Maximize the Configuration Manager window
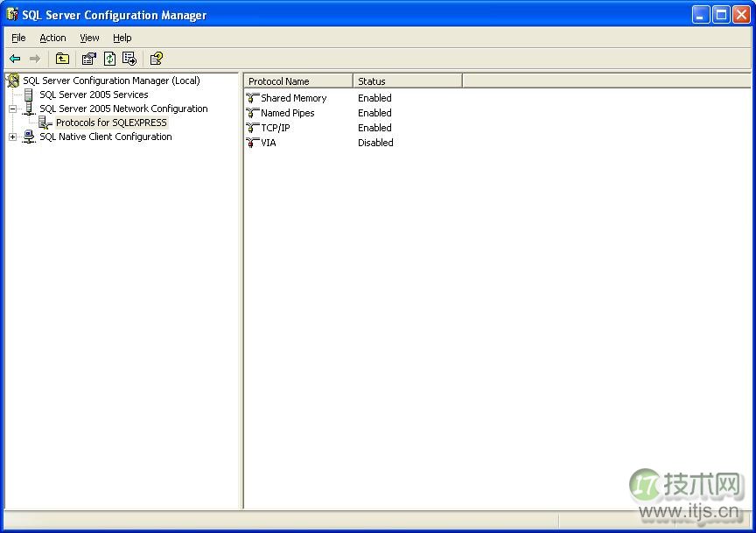Image resolution: width=756 pixels, height=533 pixels. (721, 15)
